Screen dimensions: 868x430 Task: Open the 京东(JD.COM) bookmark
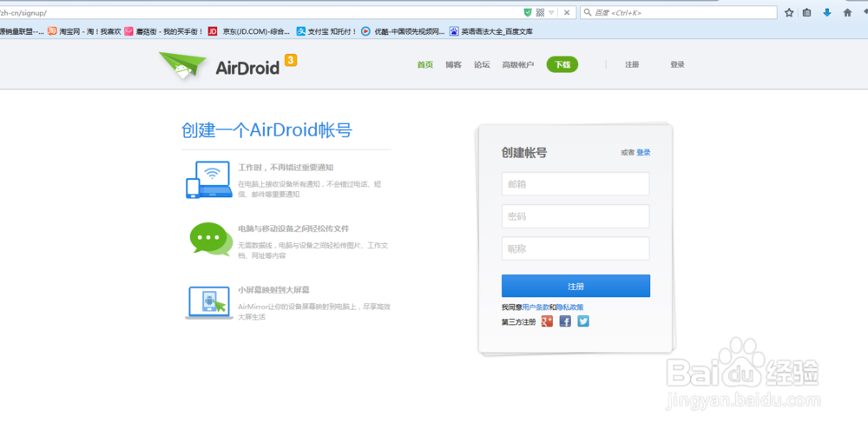[249, 31]
